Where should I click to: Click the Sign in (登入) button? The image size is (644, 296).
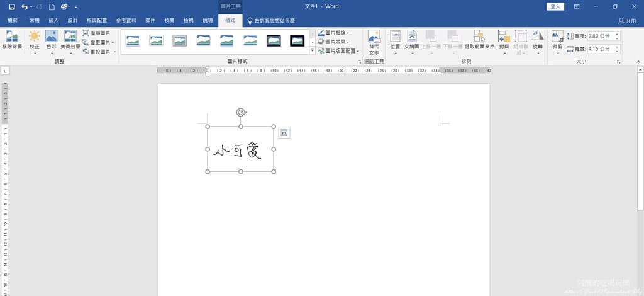[555, 6]
